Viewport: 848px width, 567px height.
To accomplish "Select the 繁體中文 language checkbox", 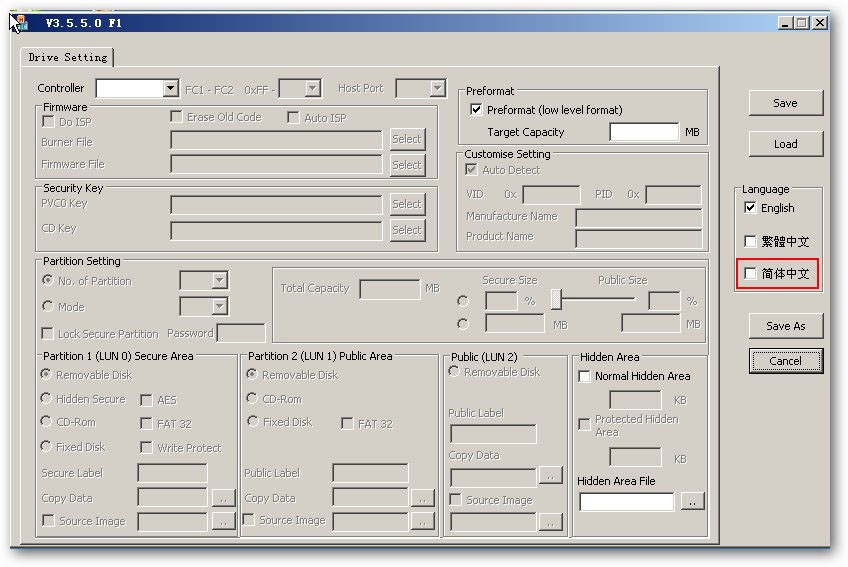I will point(750,241).
